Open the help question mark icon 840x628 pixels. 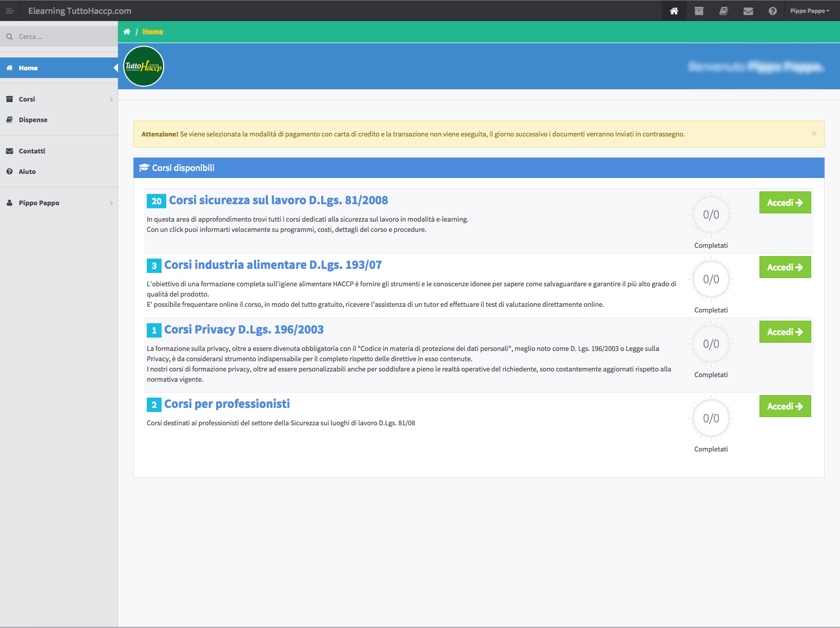click(x=772, y=11)
